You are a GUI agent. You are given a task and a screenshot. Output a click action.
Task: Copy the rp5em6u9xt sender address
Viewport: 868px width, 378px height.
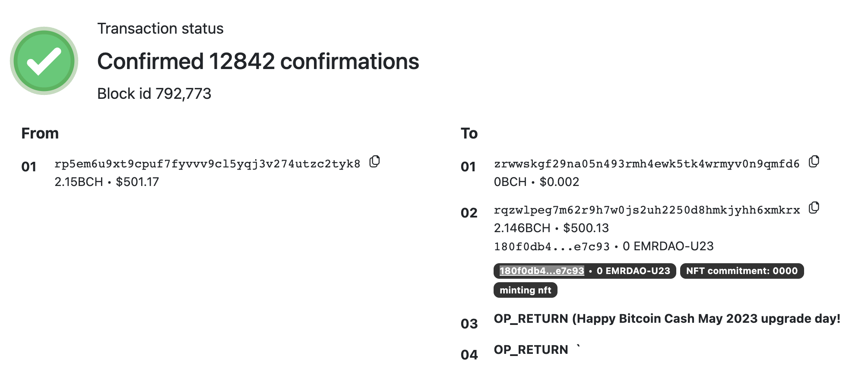click(374, 162)
